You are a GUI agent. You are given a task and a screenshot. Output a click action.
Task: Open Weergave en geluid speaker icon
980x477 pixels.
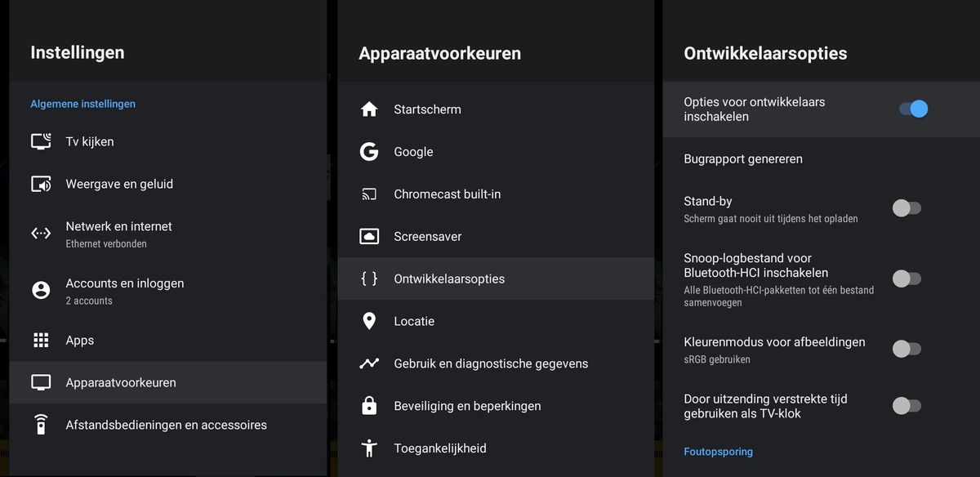pyautogui.click(x=41, y=183)
